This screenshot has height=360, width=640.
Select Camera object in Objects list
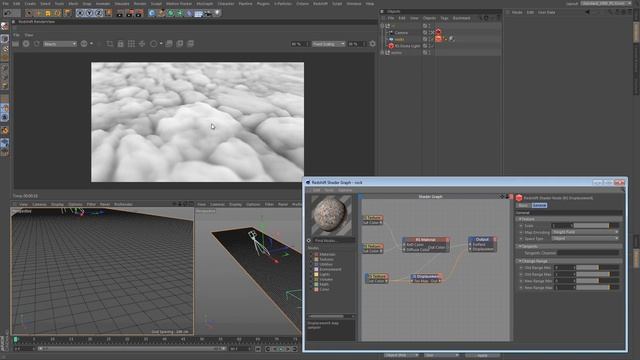tap(401, 32)
